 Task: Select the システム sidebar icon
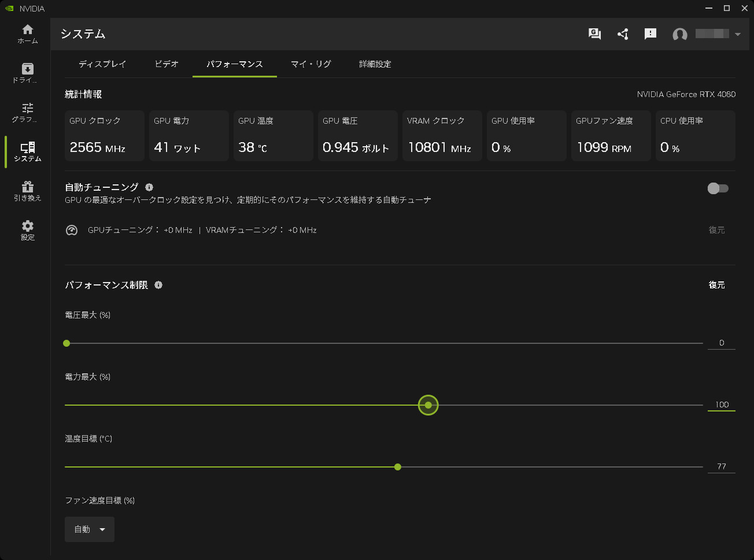tap(28, 152)
